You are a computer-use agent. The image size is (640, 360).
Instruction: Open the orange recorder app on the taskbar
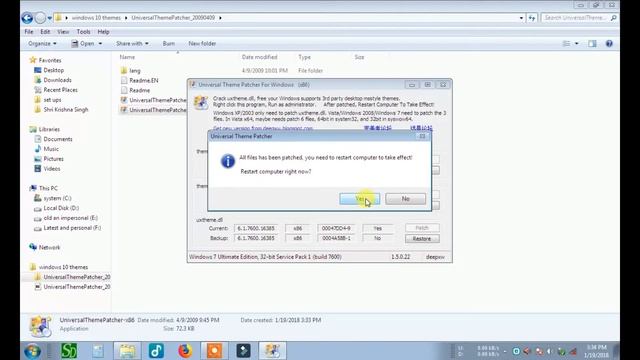coord(214,351)
